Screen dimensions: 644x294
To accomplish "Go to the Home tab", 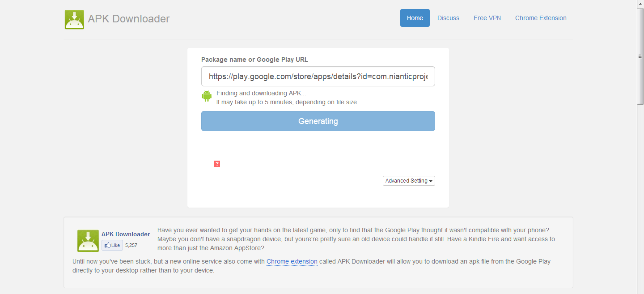I will tap(415, 18).
